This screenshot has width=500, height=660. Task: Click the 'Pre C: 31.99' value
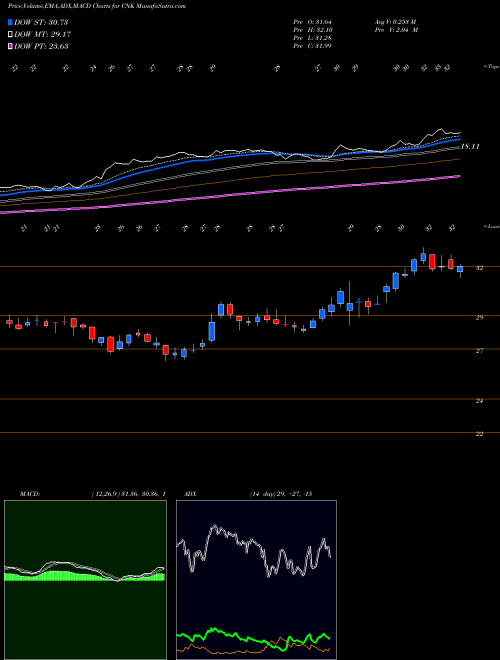(x=313, y=46)
